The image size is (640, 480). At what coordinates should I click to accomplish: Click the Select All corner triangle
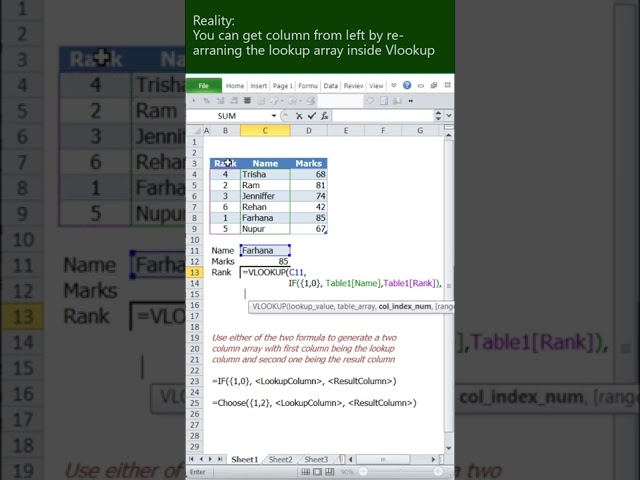[x=197, y=131]
